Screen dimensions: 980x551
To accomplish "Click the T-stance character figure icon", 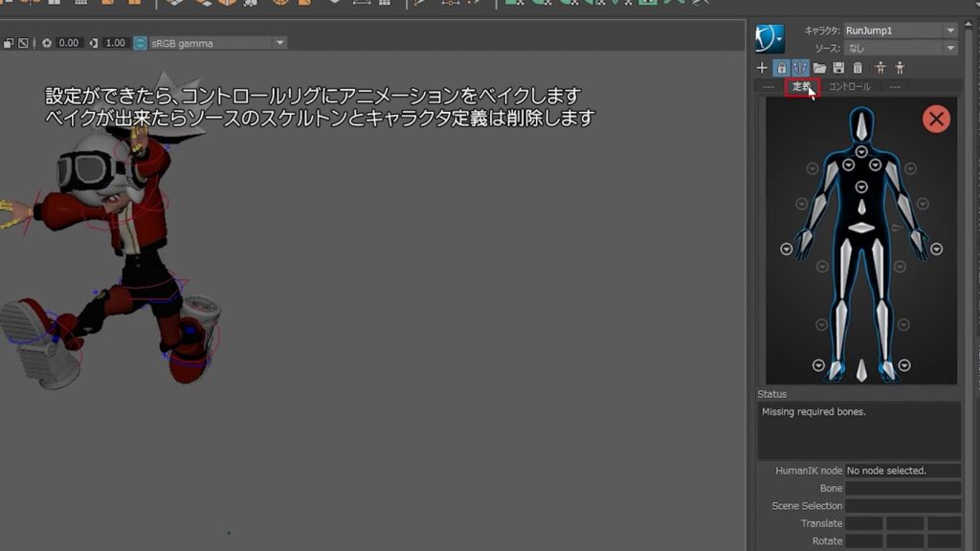I will [x=880, y=68].
